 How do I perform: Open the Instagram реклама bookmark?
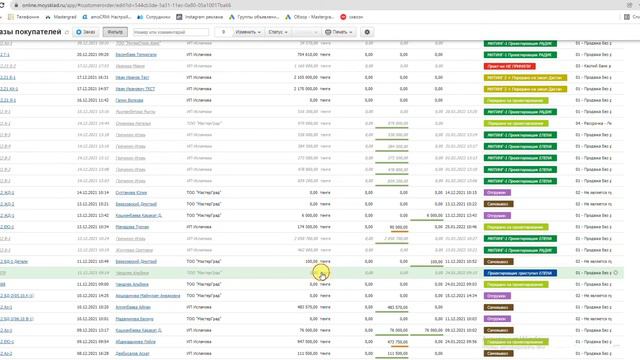click(x=200, y=17)
